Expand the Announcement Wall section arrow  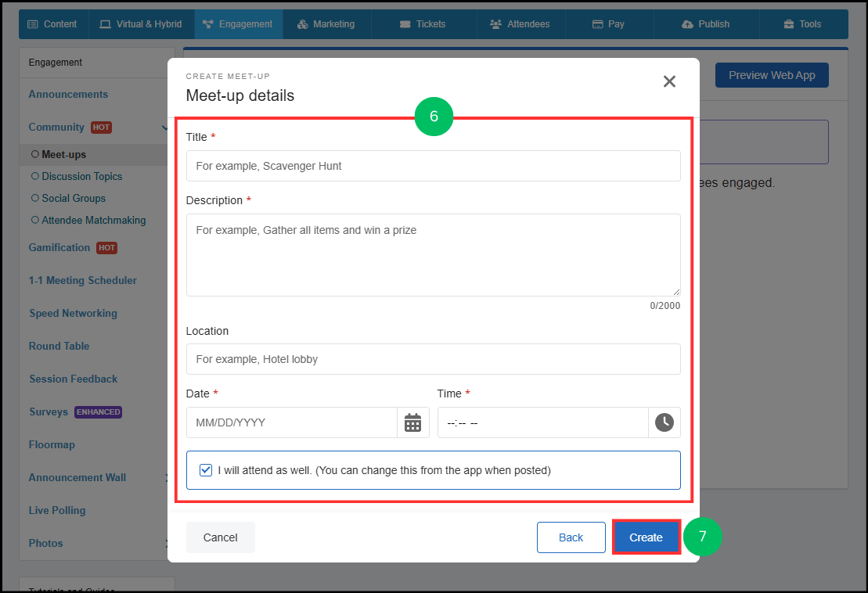[167, 477]
